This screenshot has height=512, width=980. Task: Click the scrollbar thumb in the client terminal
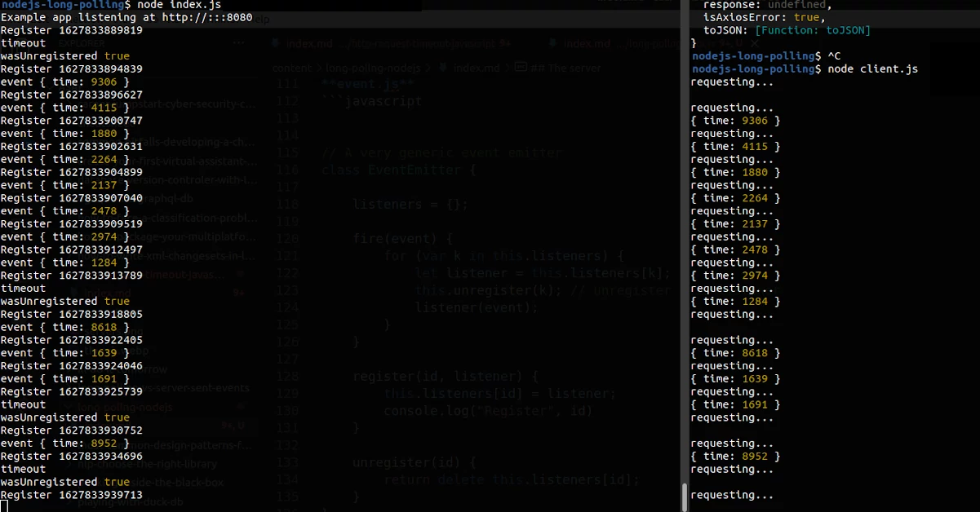click(x=685, y=497)
